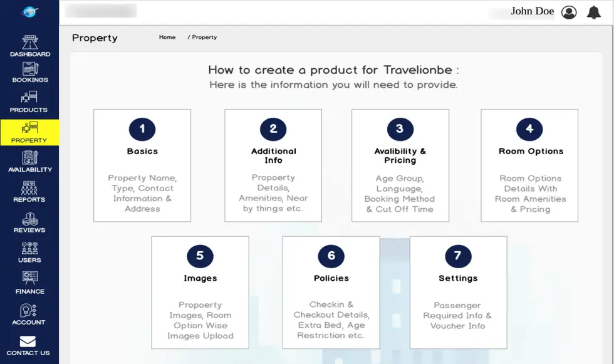Select the CONTACT US sidebar label
This screenshot has width=614, height=364.
point(28,353)
